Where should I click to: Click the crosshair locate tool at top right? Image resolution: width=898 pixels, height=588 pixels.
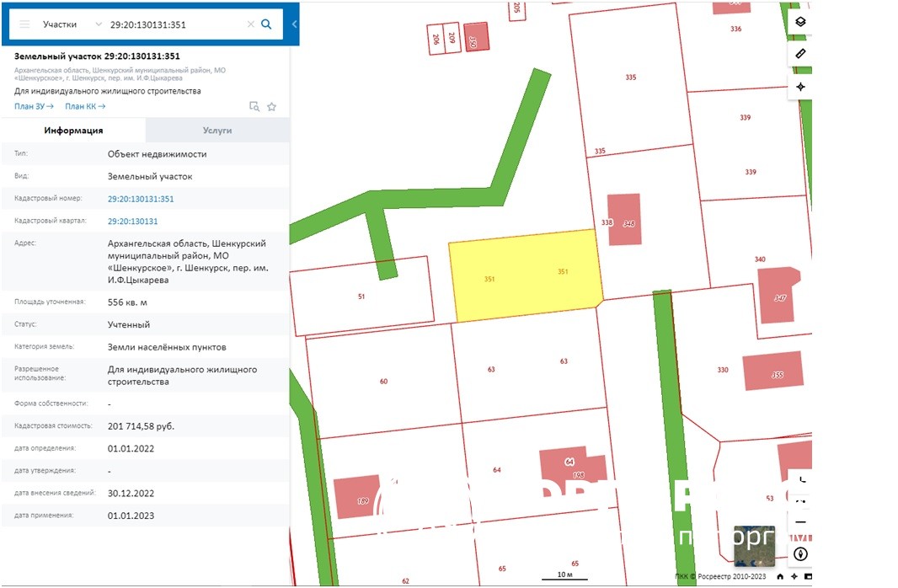(x=800, y=87)
